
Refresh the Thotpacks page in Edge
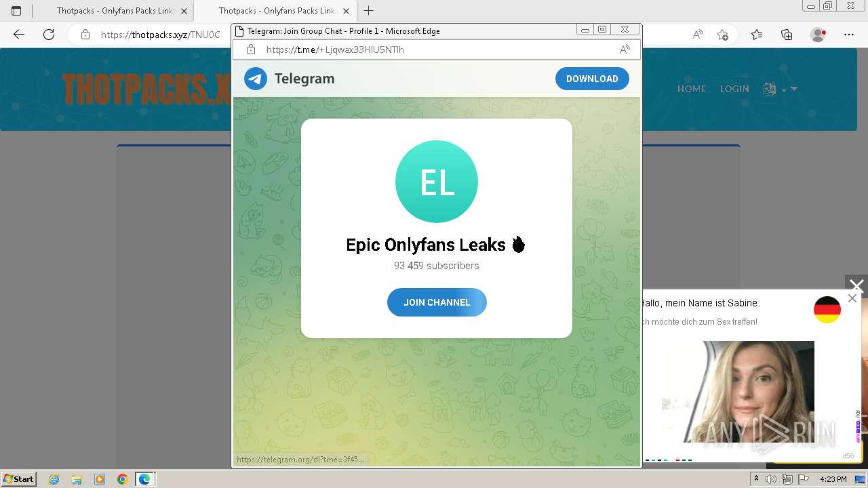(49, 35)
